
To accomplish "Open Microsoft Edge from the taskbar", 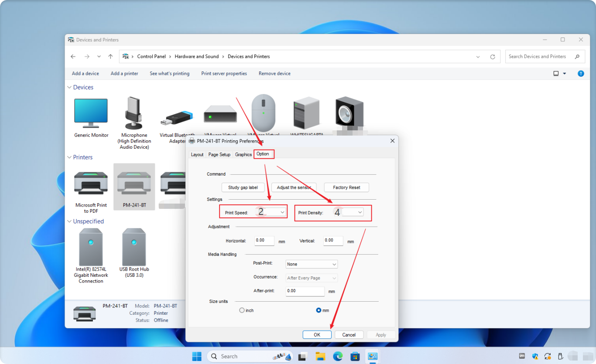I will click(x=338, y=356).
